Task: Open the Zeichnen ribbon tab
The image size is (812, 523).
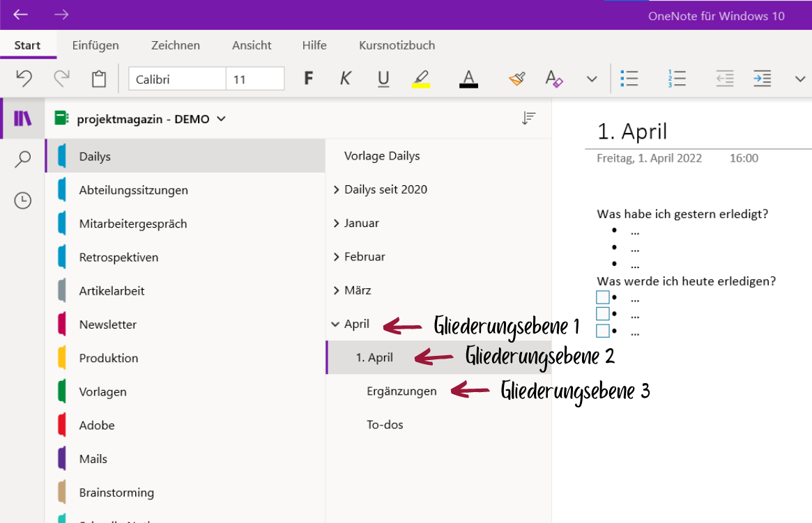Action: (176, 45)
